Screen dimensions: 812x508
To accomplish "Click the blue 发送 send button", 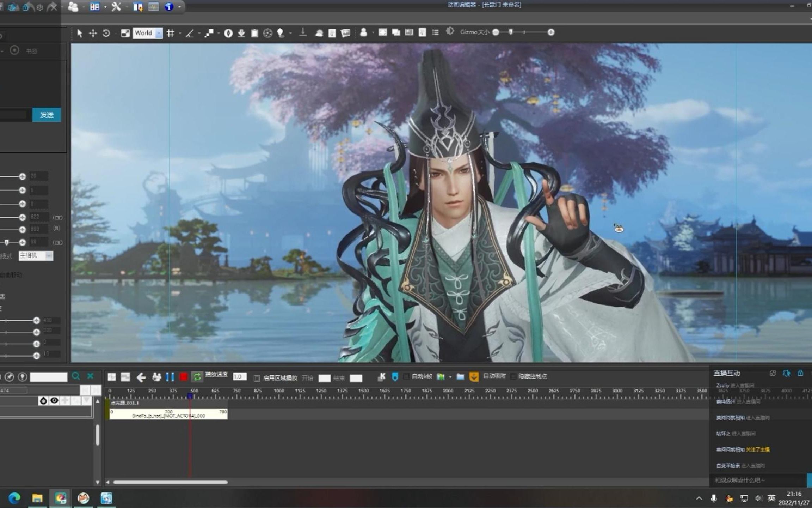I will click(47, 115).
